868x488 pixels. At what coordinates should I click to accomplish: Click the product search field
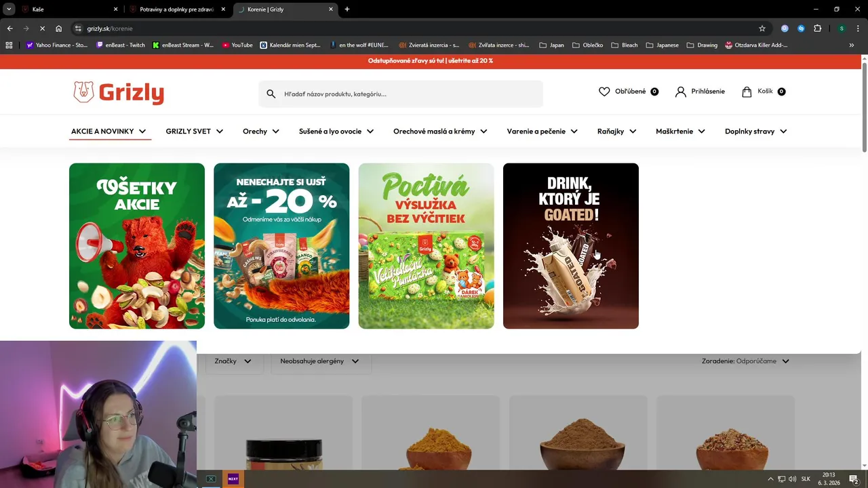(401, 94)
